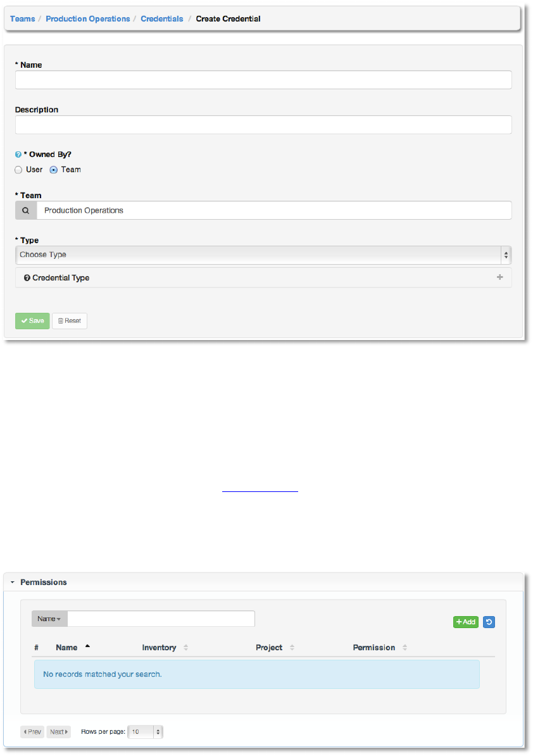Click the Team lookup search icon
The height and width of the screenshot is (756, 533).
coord(26,210)
